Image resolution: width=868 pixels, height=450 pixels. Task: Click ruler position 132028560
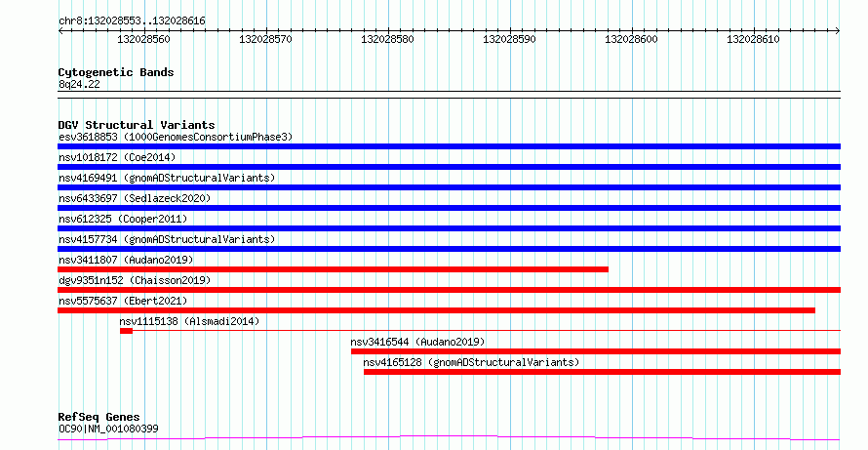[144, 39]
